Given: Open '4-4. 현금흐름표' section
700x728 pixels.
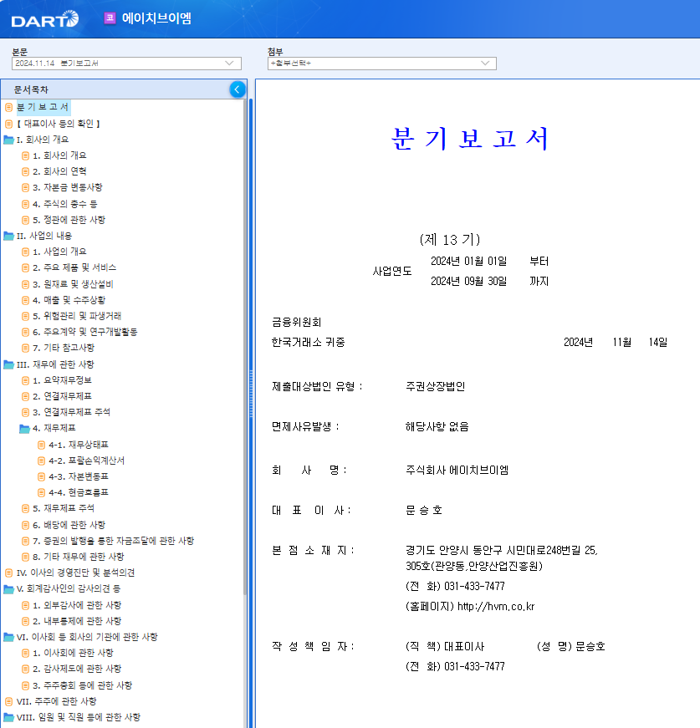Looking at the screenshot, I should 79,492.
